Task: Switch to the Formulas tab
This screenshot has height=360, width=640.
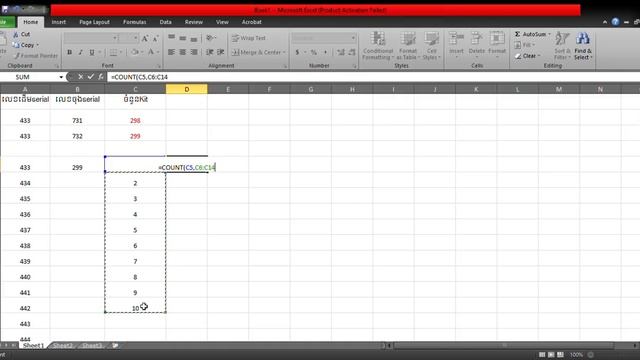Action: 135,22
